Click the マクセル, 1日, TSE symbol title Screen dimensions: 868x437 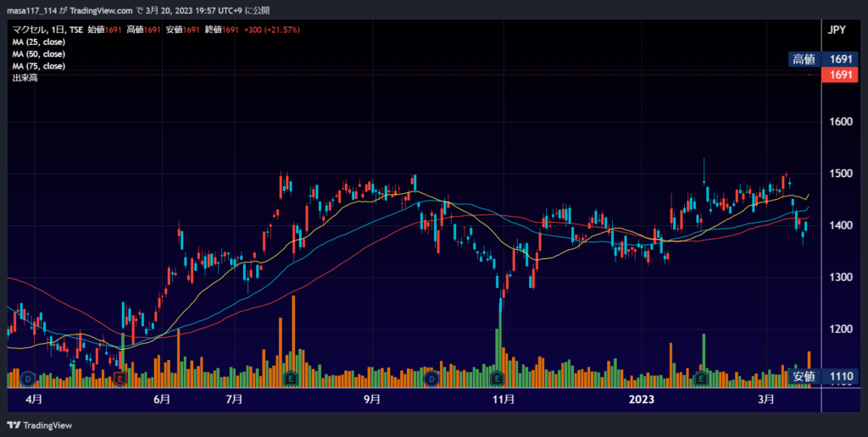(x=47, y=30)
